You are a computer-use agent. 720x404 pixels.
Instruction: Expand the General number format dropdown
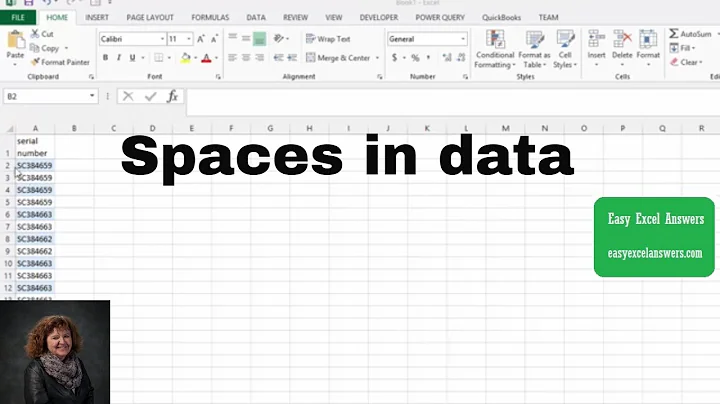point(462,39)
